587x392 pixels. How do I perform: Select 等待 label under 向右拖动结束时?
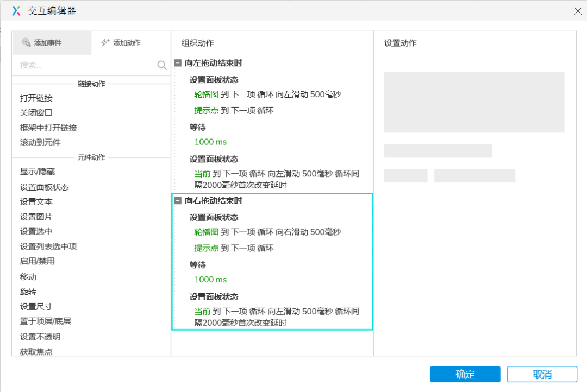point(198,265)
